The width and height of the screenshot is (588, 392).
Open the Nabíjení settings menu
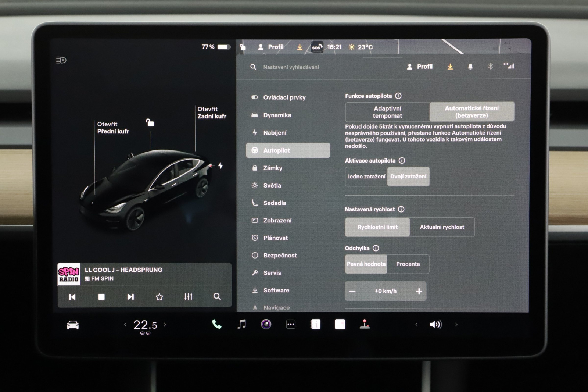275,133
